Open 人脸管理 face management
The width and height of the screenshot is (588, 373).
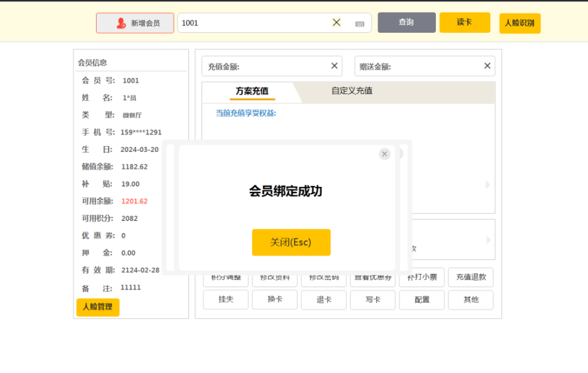coord(98,307)
